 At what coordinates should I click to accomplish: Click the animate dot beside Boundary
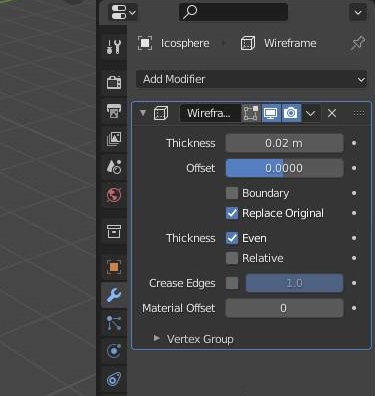(x=354, y=193)
